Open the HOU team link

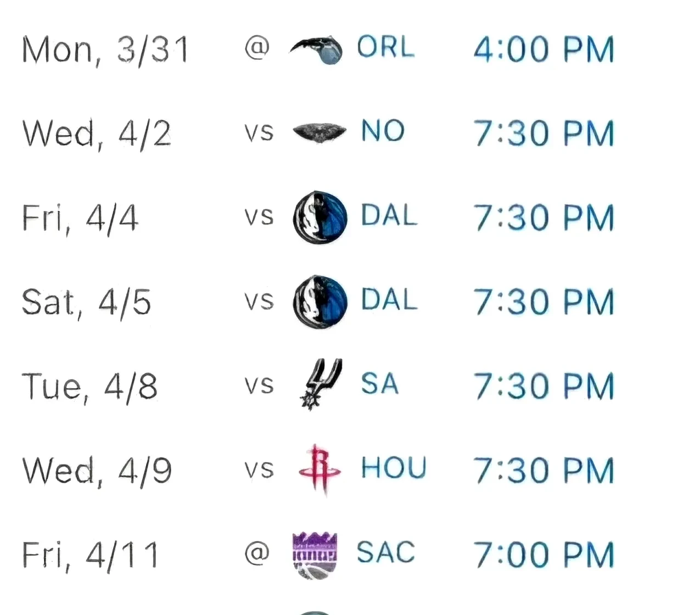(394, 468)
